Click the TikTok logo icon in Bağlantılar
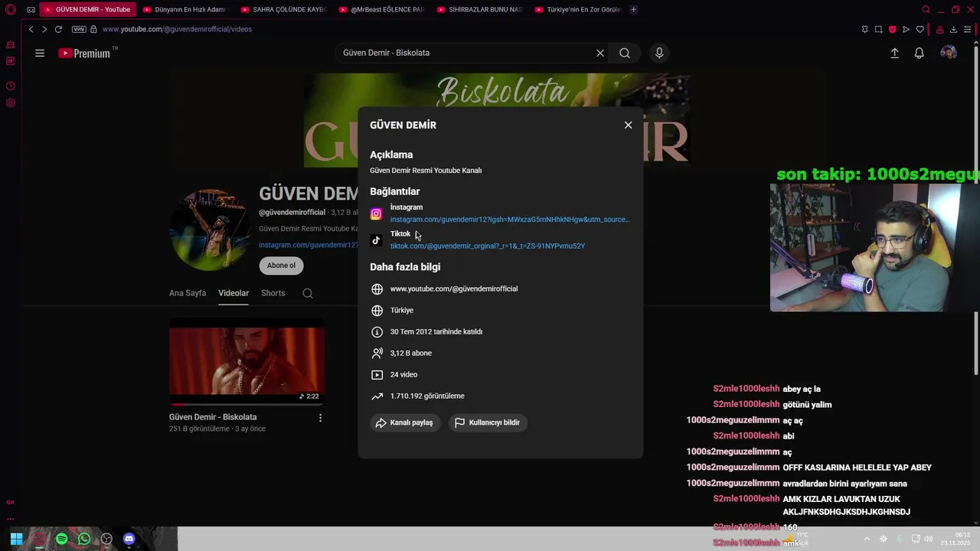 click(376, 240)
